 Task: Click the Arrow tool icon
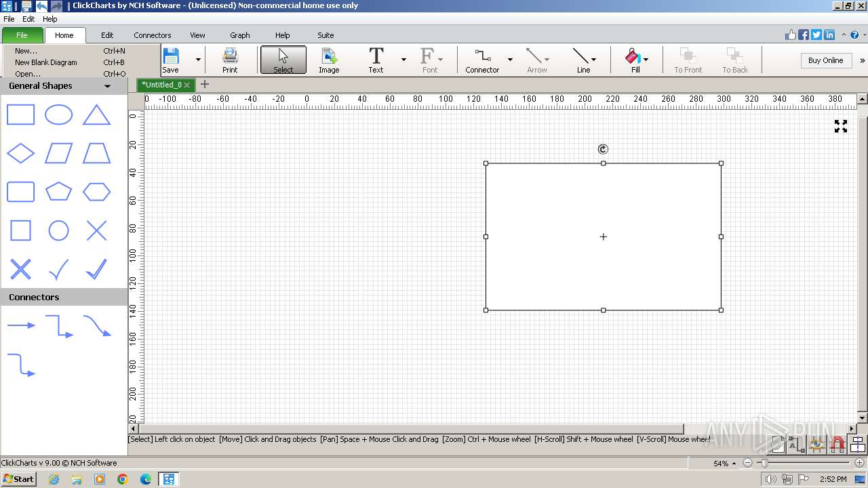tap(537, 60)
